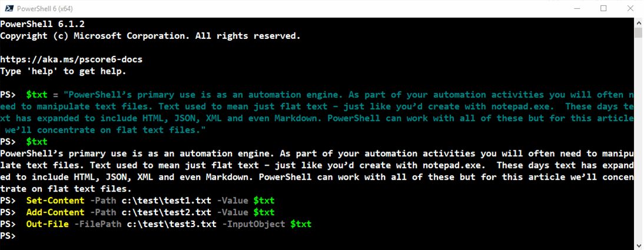Click the "Type 'help' to get help." line
This screenshot has height=250, width=644.
tap(63, 71)
